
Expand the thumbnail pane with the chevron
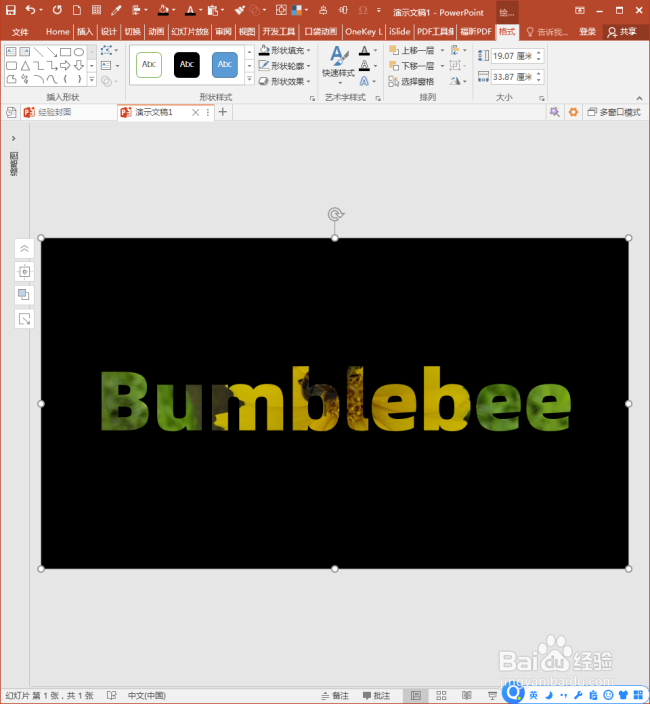pos(13,138)
